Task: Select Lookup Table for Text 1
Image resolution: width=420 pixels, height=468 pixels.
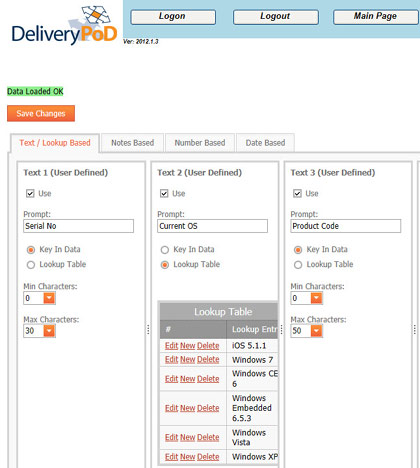Action: point(31,265)
